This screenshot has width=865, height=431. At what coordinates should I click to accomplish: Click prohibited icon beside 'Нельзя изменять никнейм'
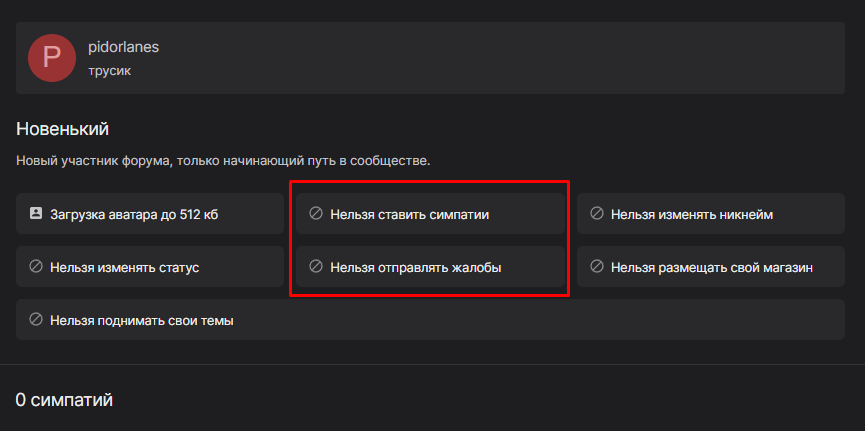click(597, 214)
